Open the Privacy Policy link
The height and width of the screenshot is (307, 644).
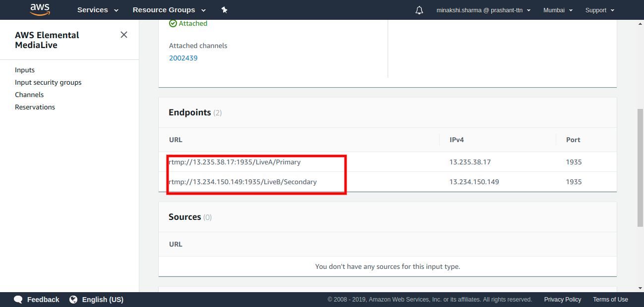point(562,300)
